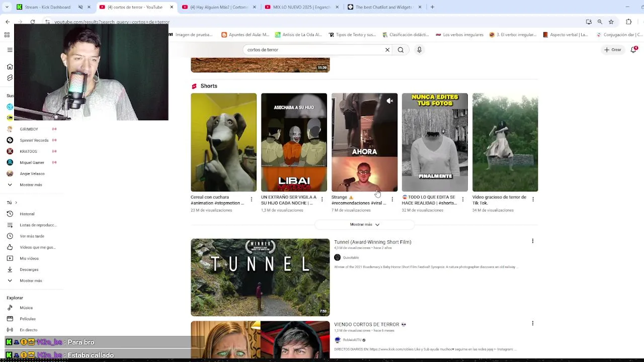Reload the page with the refresh icon
Screen dimensions: 644x362
point(33,22)
